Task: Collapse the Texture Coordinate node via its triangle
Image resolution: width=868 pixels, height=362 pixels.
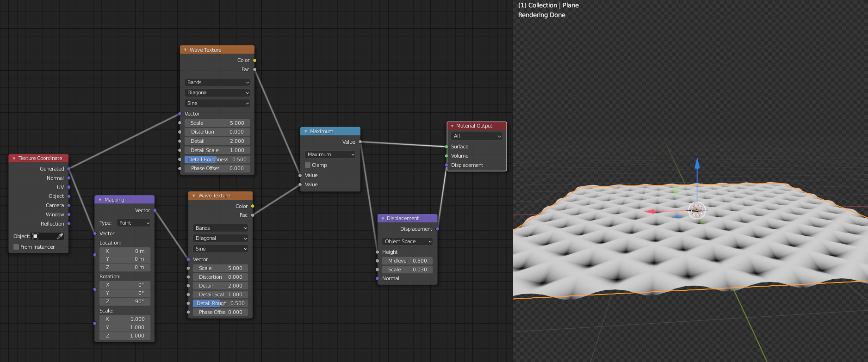Action: (14, 158)
